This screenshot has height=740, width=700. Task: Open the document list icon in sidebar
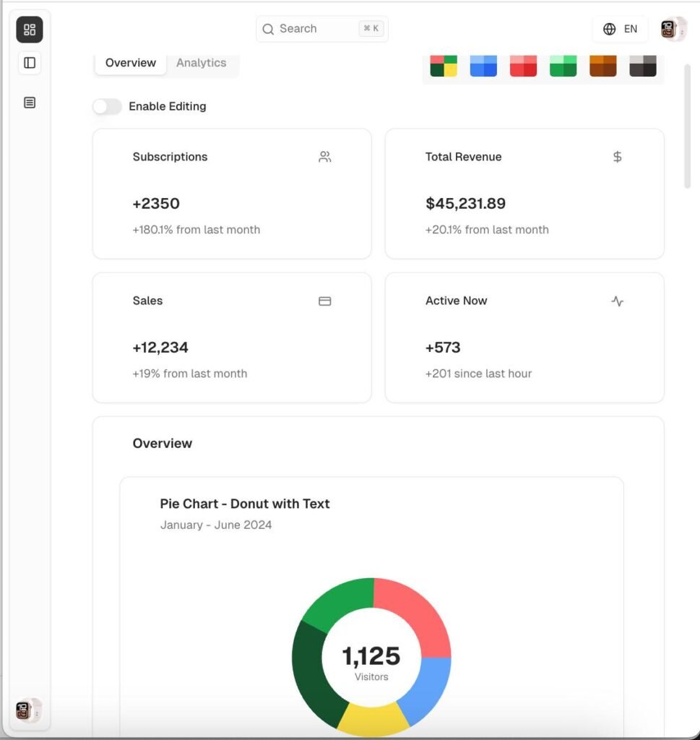point(30,103)
